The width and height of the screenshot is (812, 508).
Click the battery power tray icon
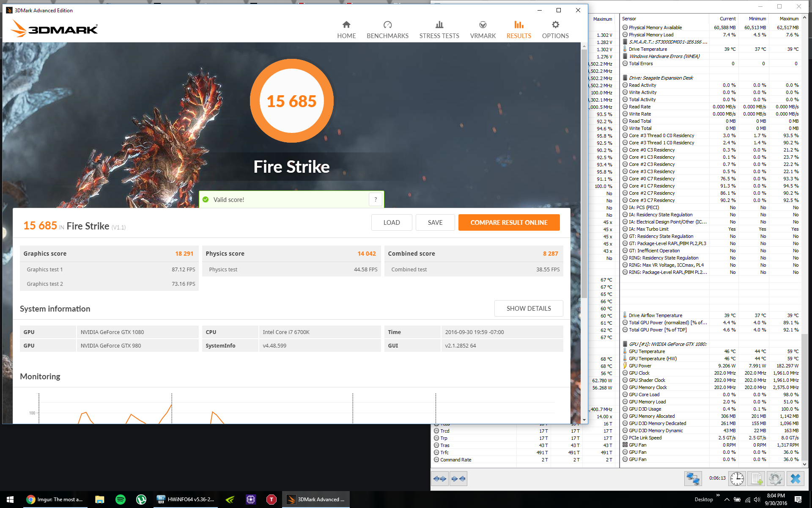click(737, 500)
